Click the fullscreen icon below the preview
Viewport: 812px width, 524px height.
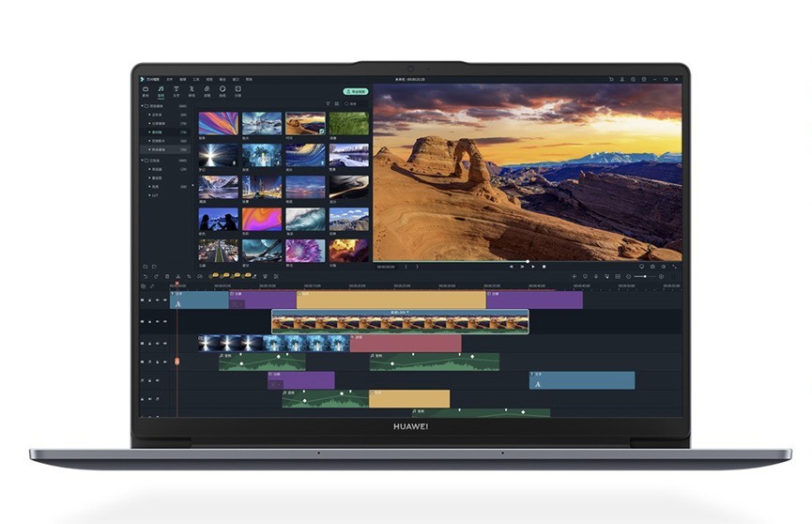point(674,267)
